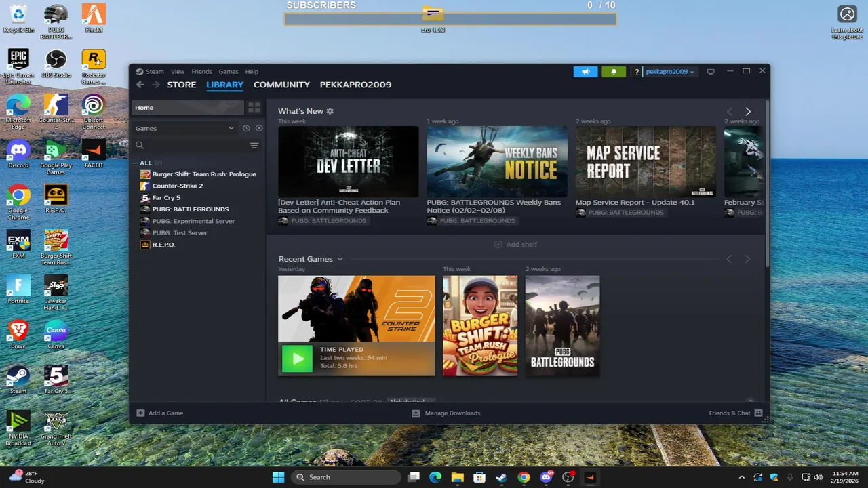Screen dimensions: 868x488
Task: Open Windows Start menu
Action: pyautogui.click(x=278, y=477)
